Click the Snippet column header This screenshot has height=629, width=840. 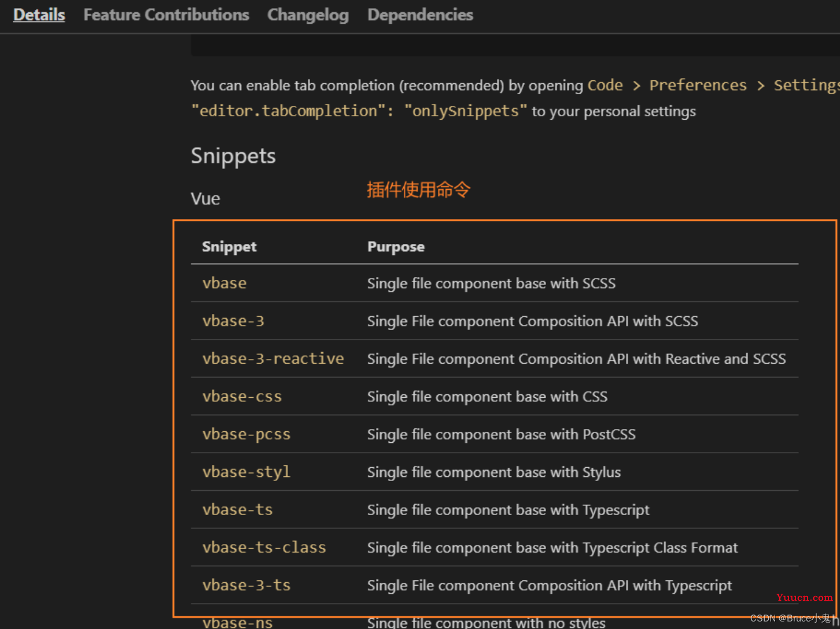coord(229,247)
